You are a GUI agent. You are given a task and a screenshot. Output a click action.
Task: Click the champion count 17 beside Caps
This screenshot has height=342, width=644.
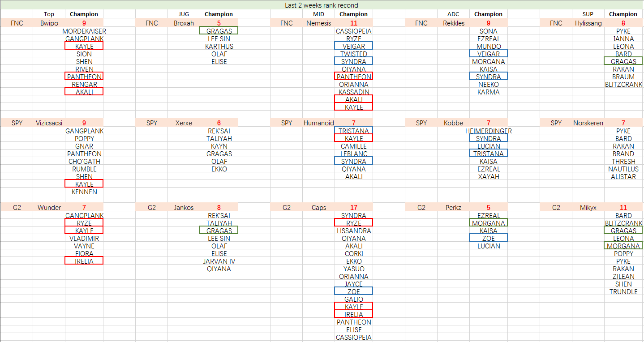354,208
